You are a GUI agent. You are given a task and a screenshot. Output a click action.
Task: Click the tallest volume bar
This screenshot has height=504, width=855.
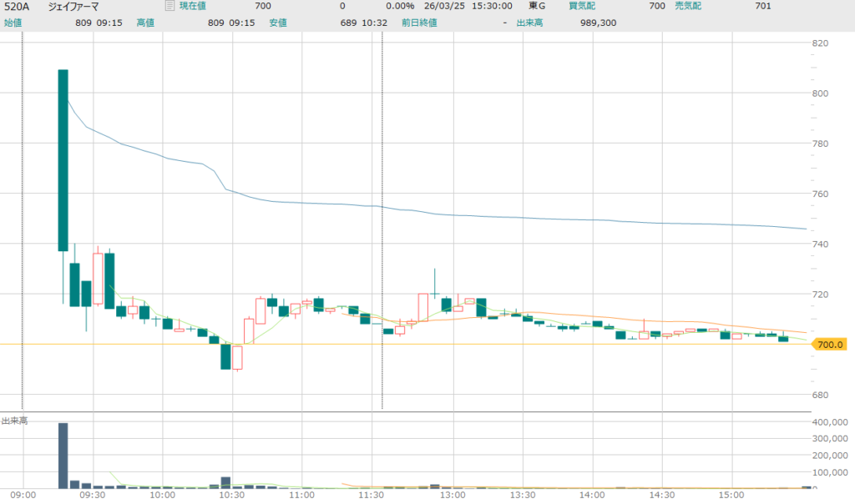point(63,455)
